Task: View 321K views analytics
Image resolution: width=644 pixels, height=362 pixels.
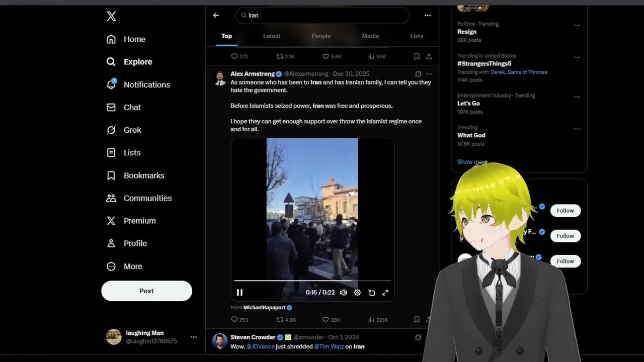Action: [378, 320]
